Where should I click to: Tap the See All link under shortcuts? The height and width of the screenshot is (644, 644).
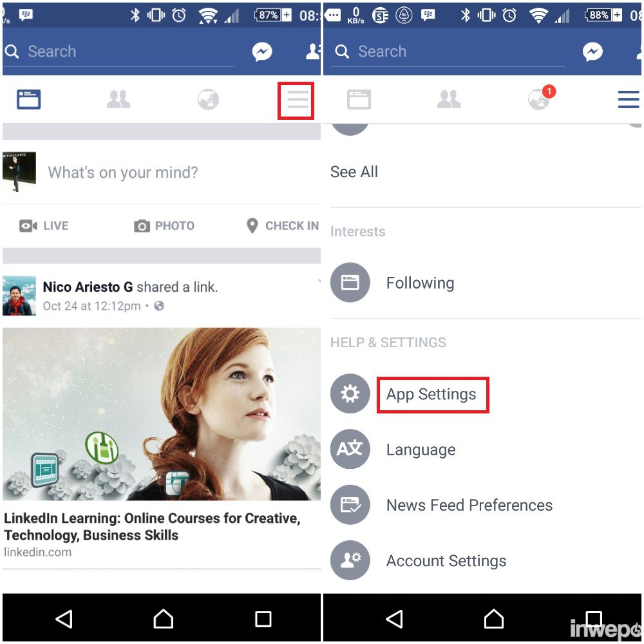(354, 172)
